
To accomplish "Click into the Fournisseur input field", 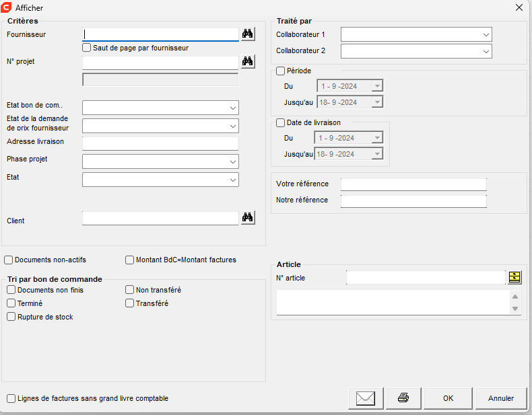I will pyautogui.click(x=160, y=34).
